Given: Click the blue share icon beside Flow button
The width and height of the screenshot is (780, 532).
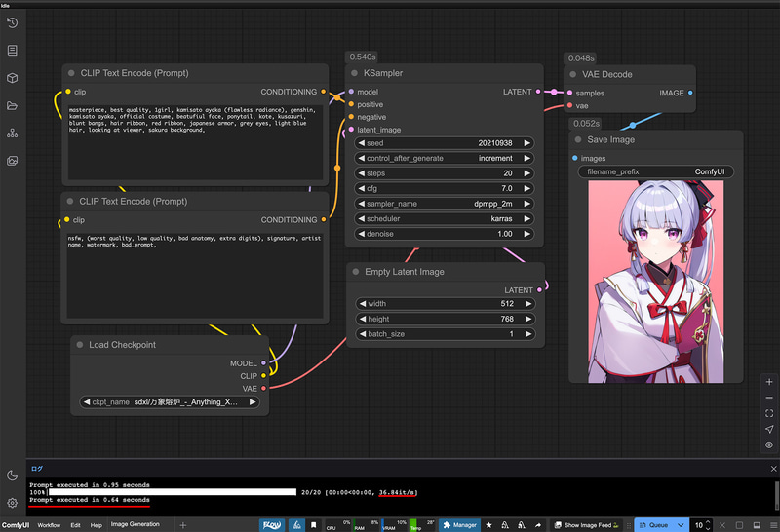Looking at the screenshot, I should (x=297, y=525).
